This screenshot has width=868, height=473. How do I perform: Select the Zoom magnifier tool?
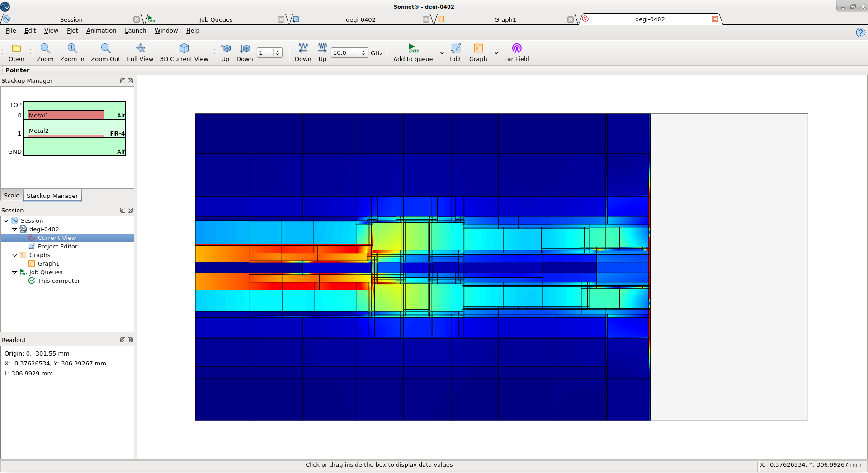tap(45, 48)
